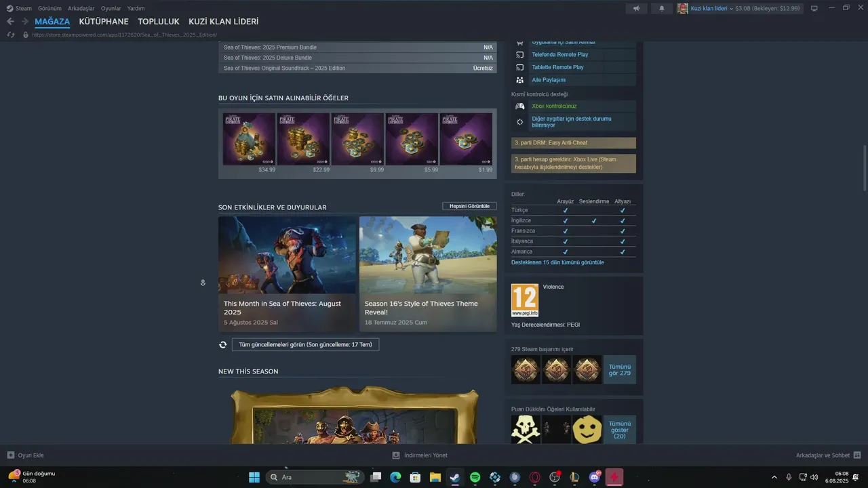Open the notifications bell

[662, 8]
